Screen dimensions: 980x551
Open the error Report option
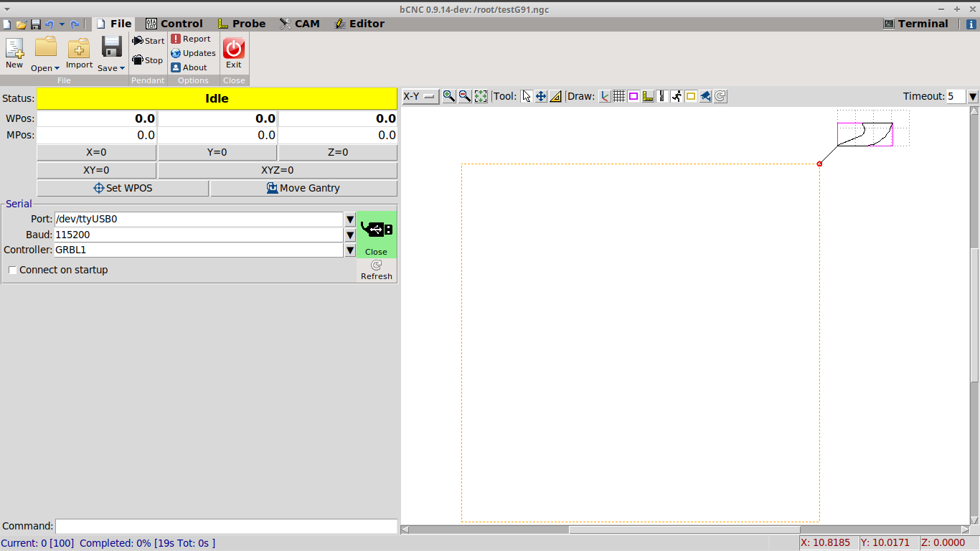[x=191, y=39]
